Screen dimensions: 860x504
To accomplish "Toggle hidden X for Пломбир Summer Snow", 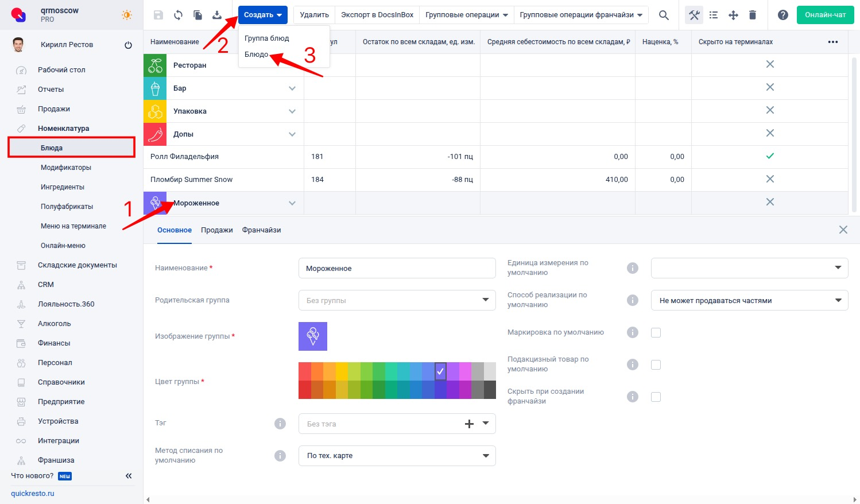I will click(770, 179).
